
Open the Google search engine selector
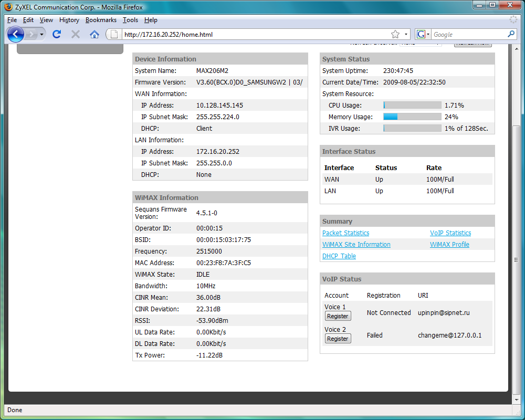coord(423,34)
